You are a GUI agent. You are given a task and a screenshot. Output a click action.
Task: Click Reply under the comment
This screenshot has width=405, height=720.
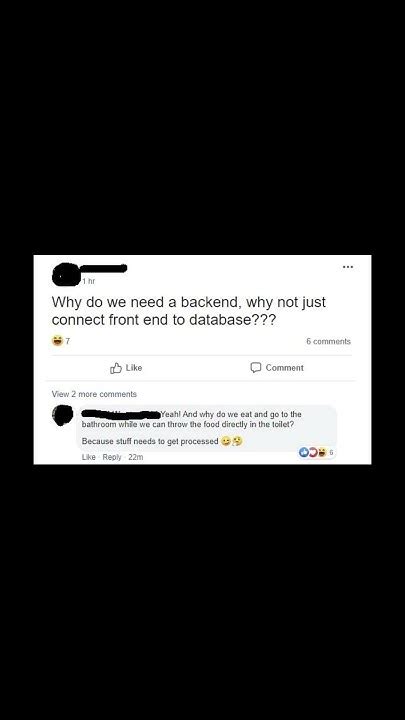pyautogui.click(x=112, y=457)
